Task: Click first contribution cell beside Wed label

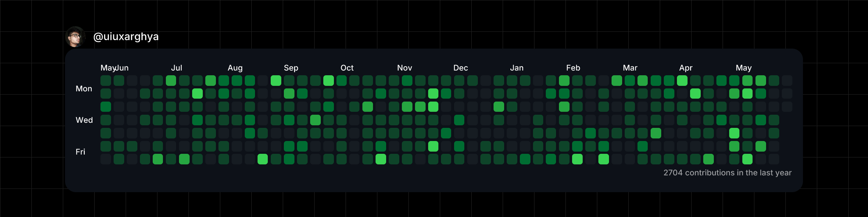Action: (106, 120)
